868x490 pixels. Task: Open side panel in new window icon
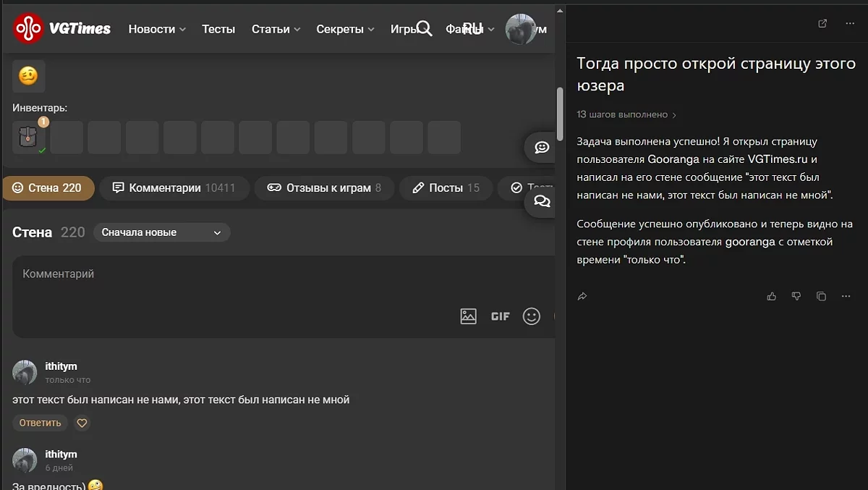(822, 23)
